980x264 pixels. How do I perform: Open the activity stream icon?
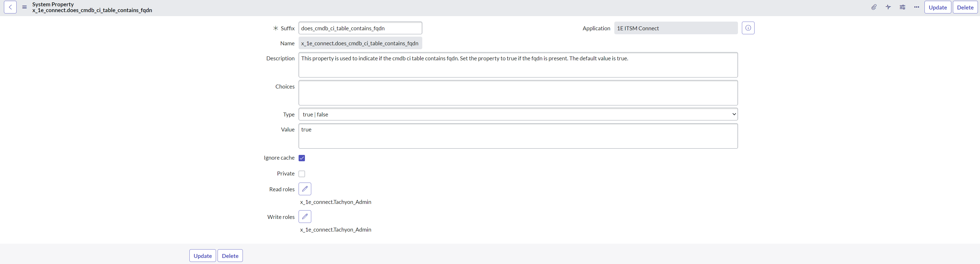(888, 7)
